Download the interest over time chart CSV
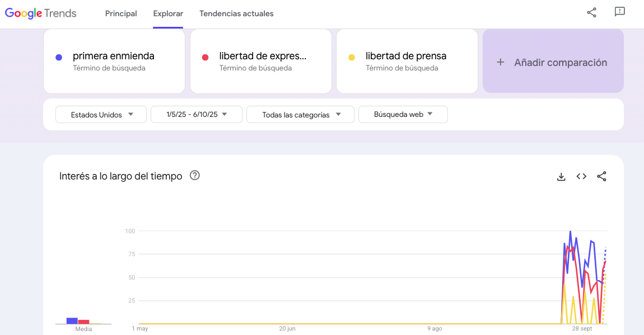644x335 pixels. click(x=561, y=177)
